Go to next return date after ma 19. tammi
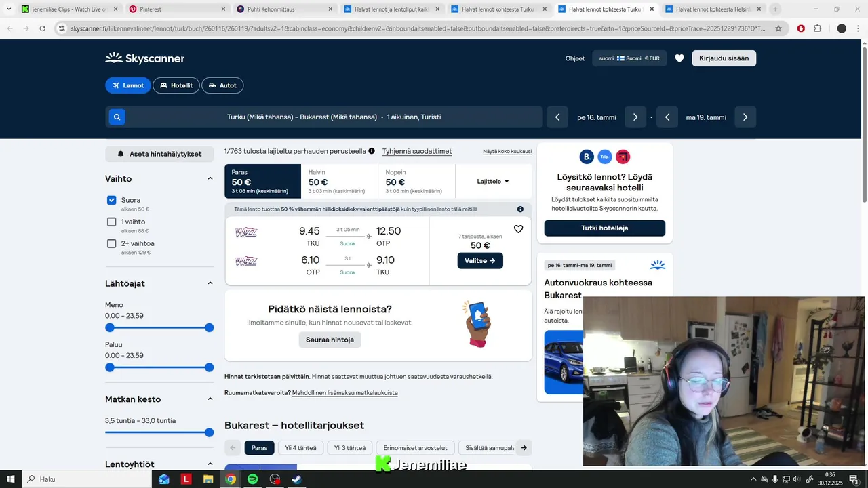 745,117
